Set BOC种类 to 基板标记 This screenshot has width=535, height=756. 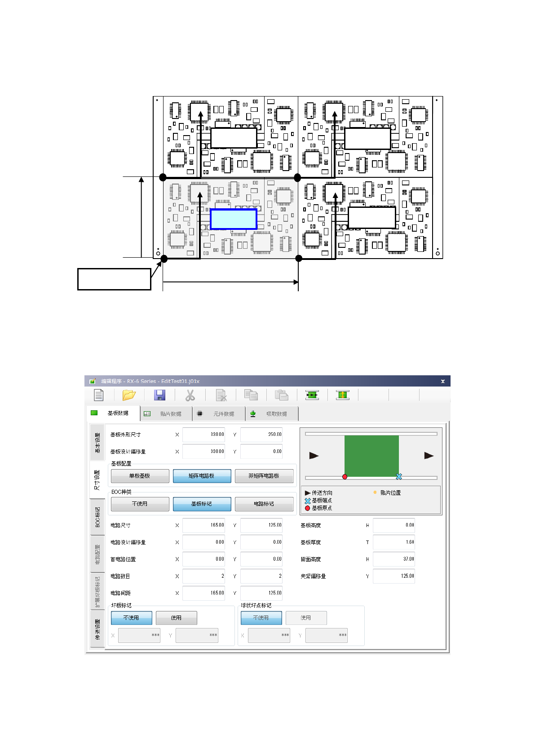click(x=202, y=504)
